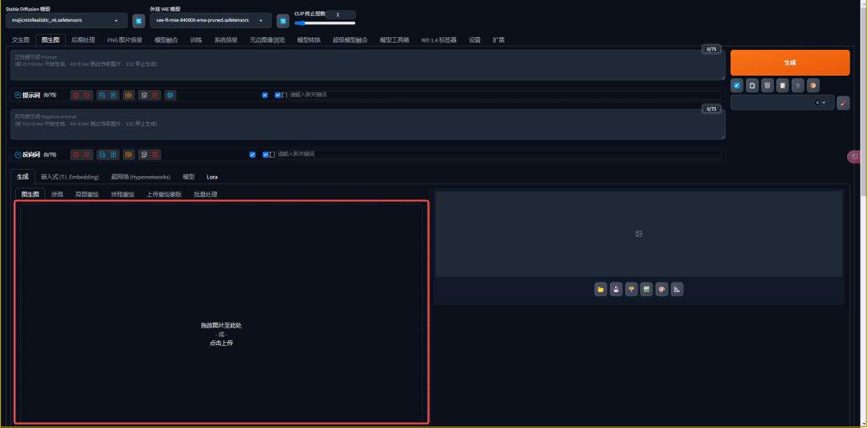Image resolution: width=868 pixels, height=428 pixels.
Task: Click the blue bookmark icon in the 提示词 row
Action: (x=113, y=96)
